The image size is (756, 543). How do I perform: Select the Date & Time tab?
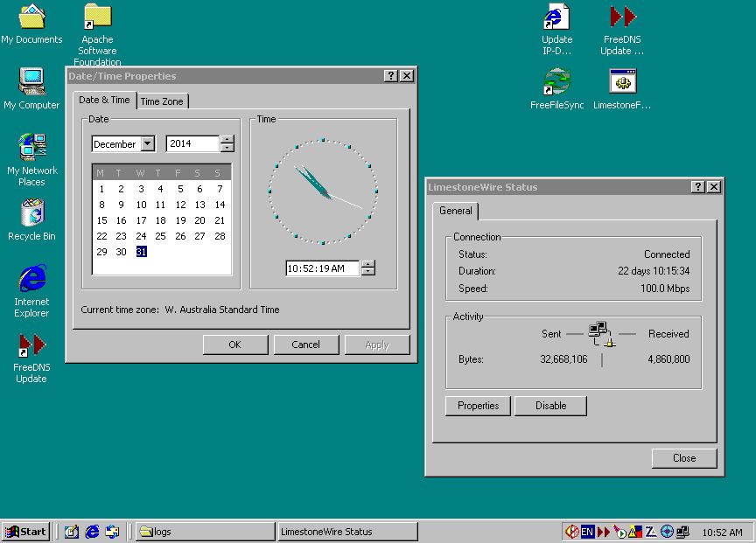tap(105, 100)
